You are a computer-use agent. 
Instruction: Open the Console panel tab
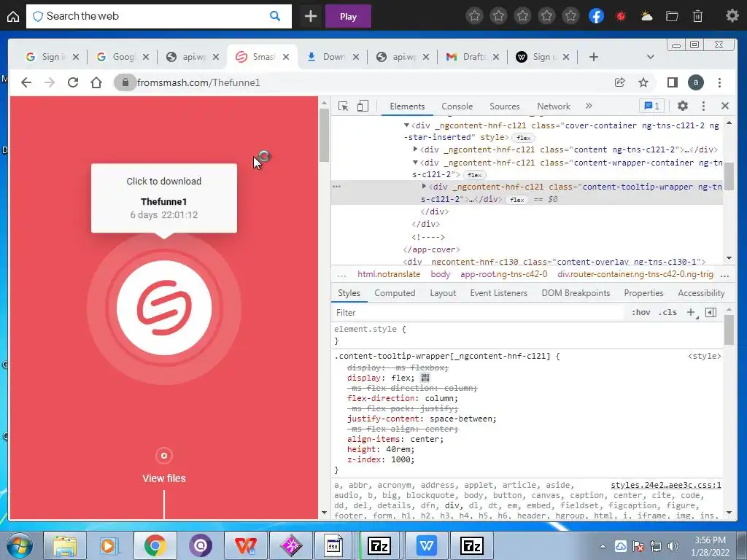[457, 106]
